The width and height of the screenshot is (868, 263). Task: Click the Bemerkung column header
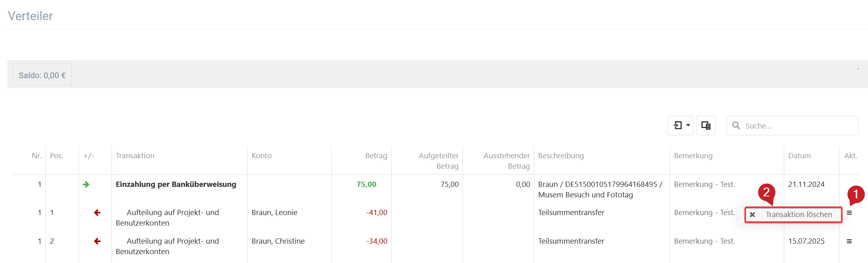[693, 156]
